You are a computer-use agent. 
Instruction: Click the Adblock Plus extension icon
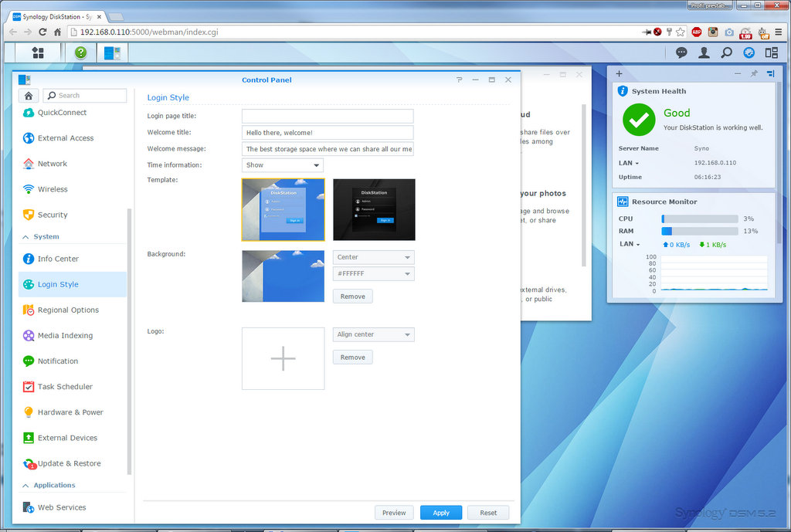click(697, 32)
